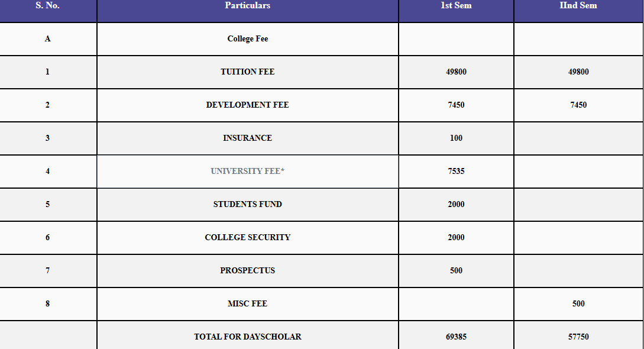Click the S. No. column header
This screenshot has width=644, height=349.
(48, 6)
